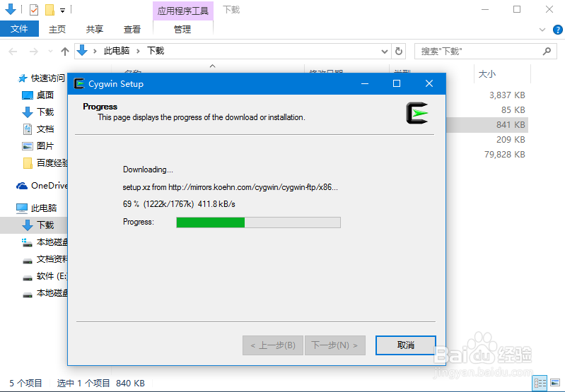Switch to the 查看 (View) ribbon tab

click(x=132, y=29)
